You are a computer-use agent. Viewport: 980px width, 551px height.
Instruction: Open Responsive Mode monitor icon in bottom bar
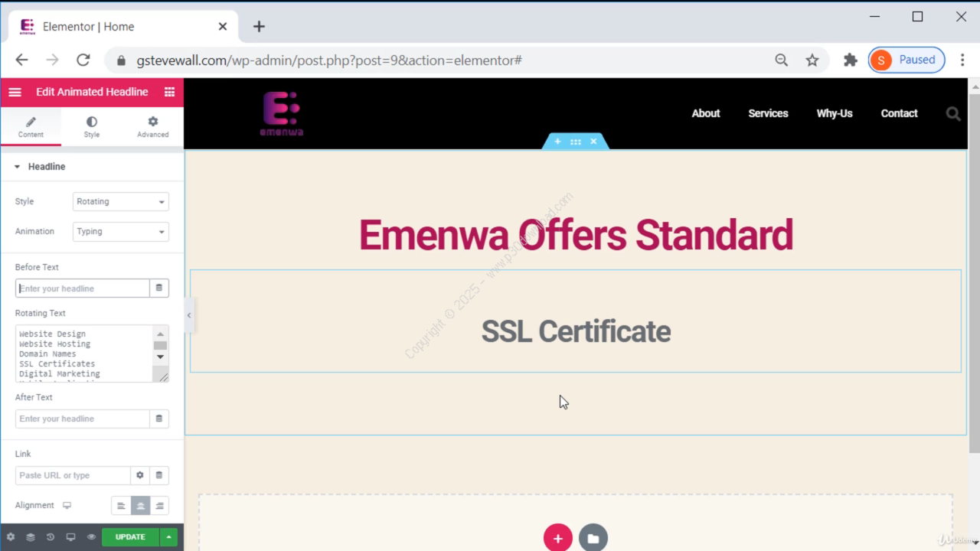[71, 537]
